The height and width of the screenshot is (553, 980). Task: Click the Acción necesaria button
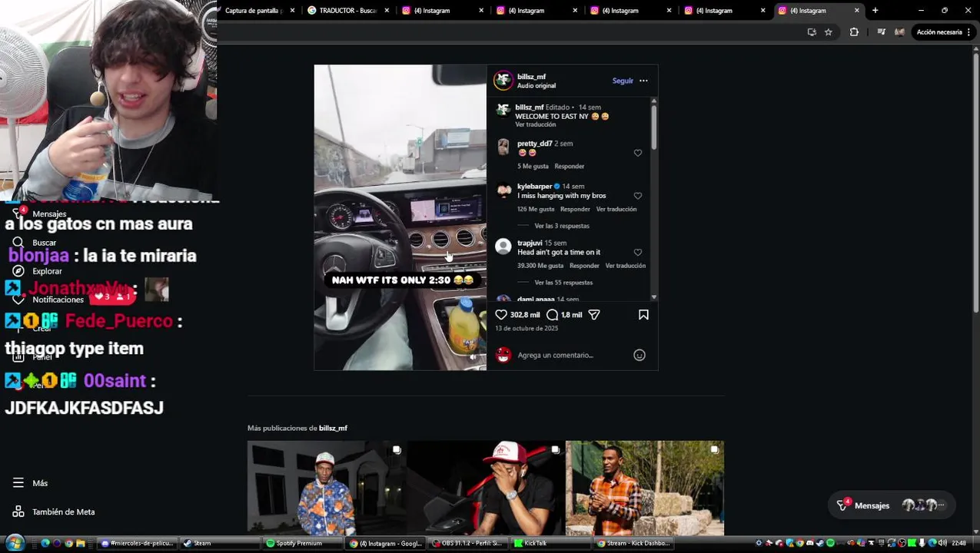pos(938,32)
